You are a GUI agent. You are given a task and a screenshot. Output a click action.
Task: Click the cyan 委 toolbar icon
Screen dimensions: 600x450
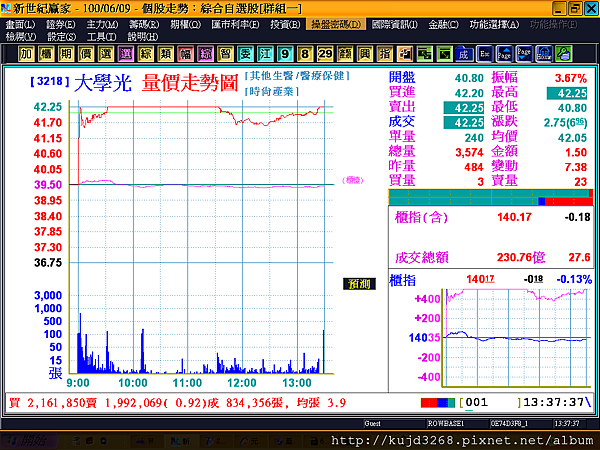[x=245, y=54]
